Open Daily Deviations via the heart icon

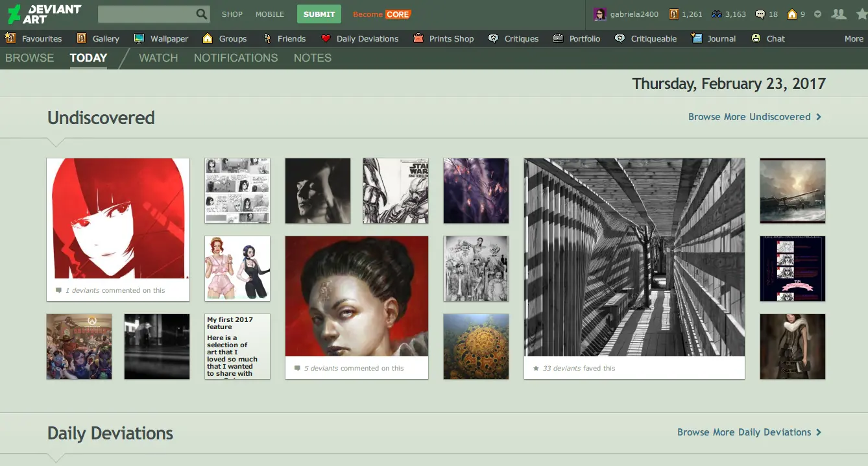(325, 38)
